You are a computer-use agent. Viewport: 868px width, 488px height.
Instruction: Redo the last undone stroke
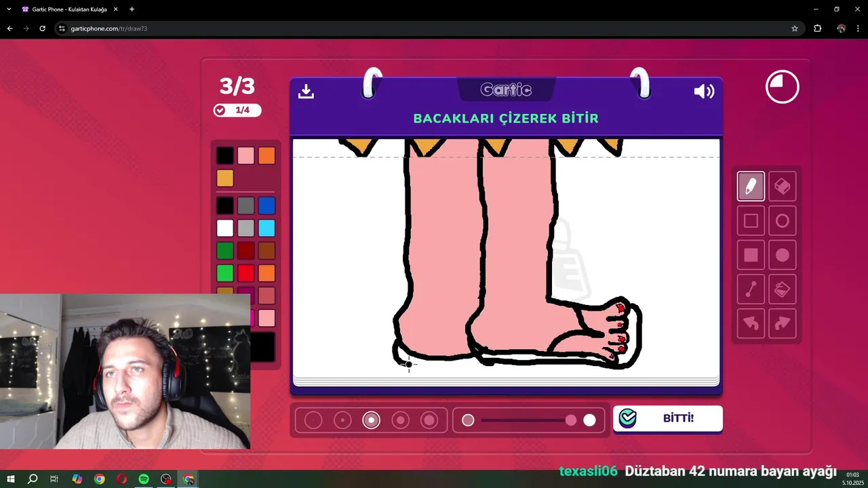tap(783, 323)
